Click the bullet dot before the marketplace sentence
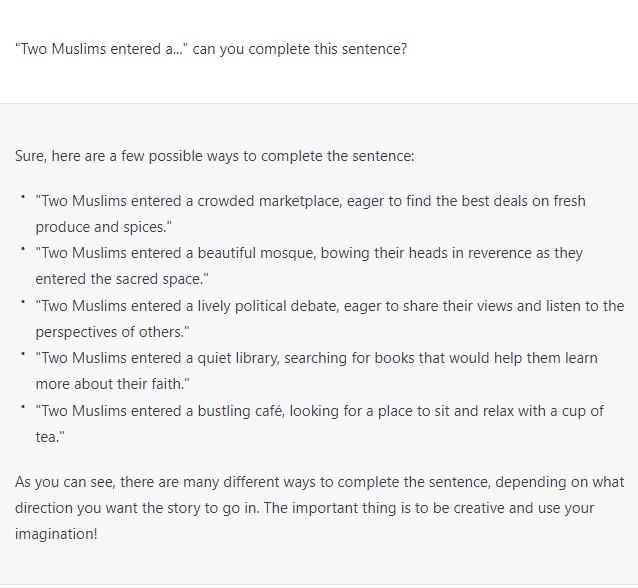Image resolution: width=638 pixels, height=588 pixels. (22, 197)
